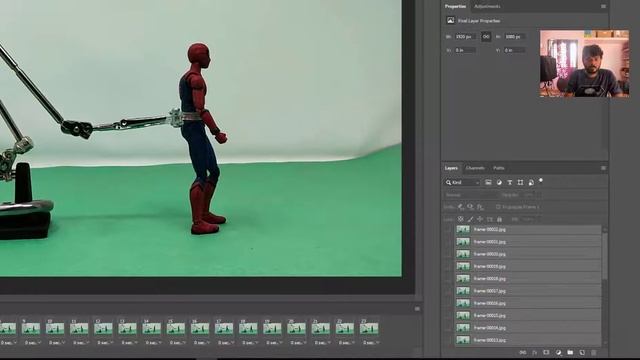
Task: Add a layer mask icon
Action: pyautogui.click(x=546, y=352)
